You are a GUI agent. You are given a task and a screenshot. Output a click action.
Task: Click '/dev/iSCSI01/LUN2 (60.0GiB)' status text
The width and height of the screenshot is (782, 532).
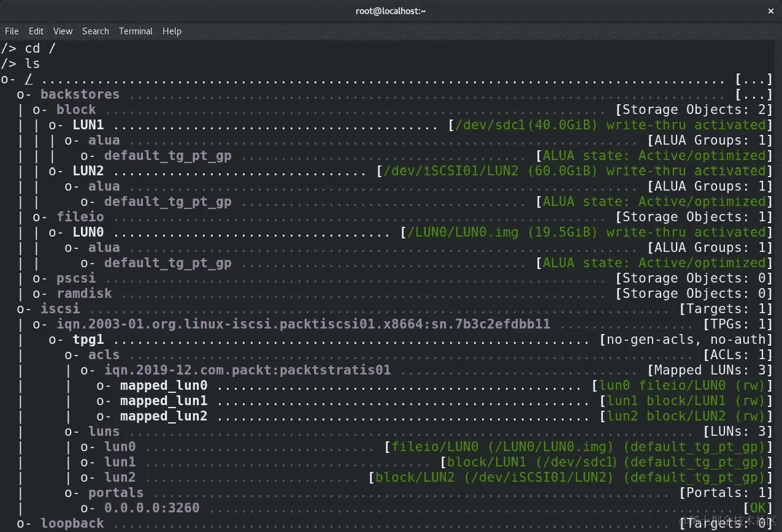click(491, 171)
